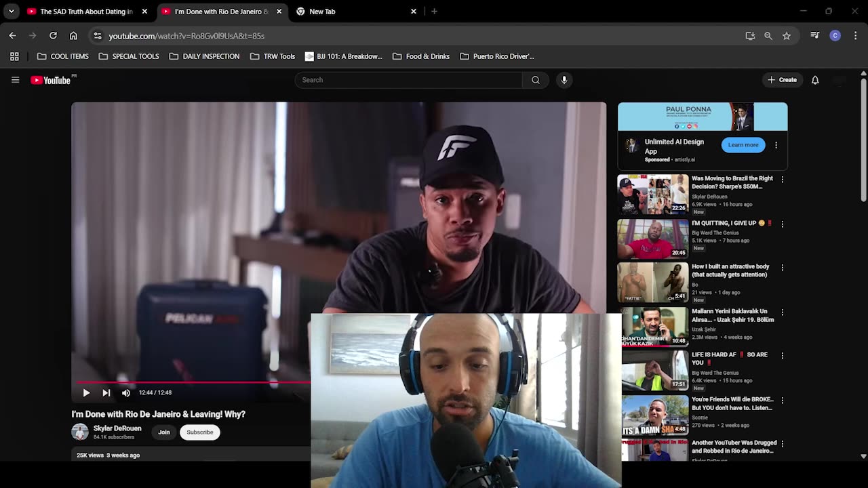The height and width of the screenshot is (488, 868).
Task: Open zoom magnifier in address bar
Action: [768, 36]
